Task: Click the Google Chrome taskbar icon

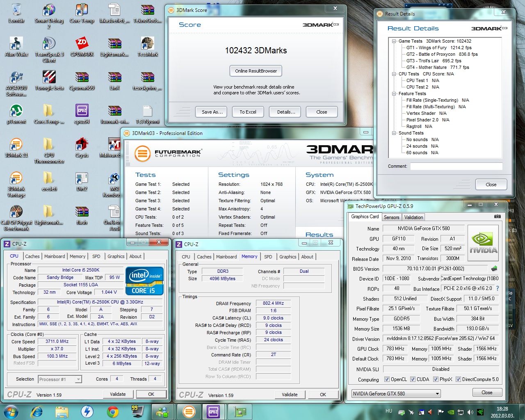Action: (112, 411)
